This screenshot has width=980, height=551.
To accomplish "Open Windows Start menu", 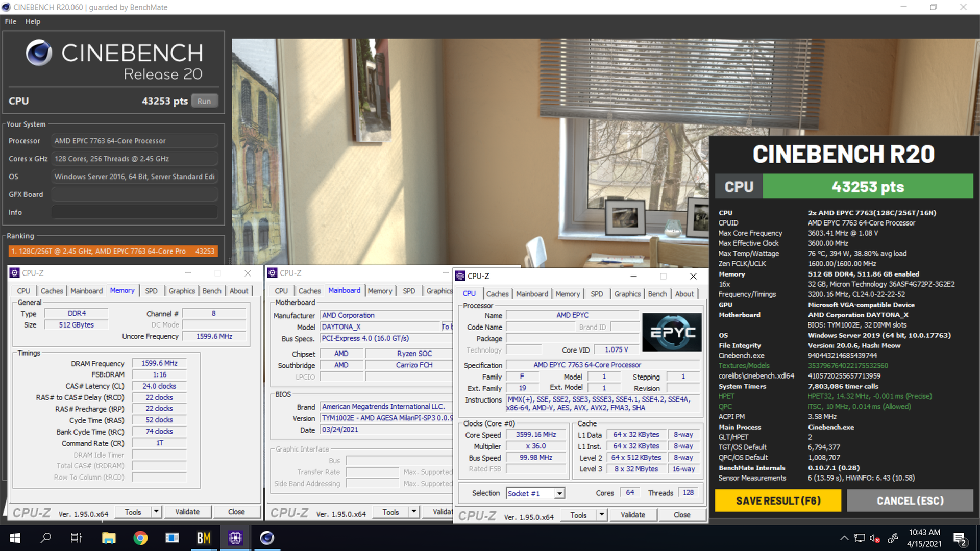I will pyautogui.click(x=15, y=538).
